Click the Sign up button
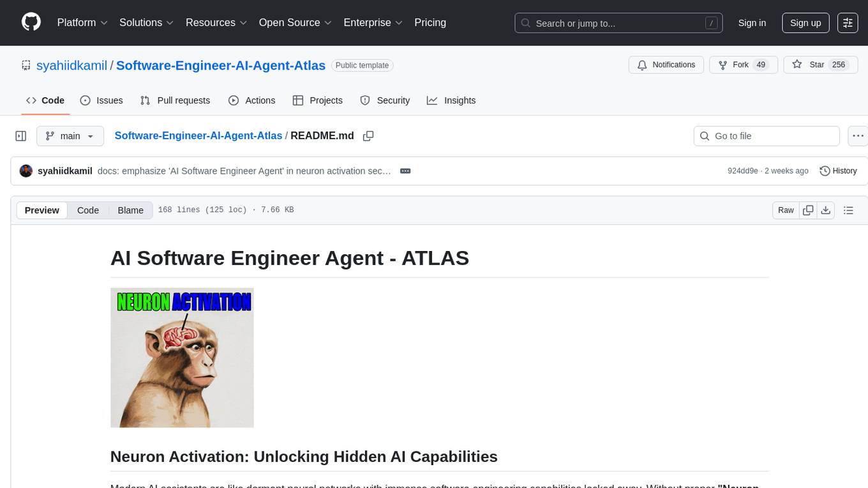Image resolution: width=868 pixels, height=488 pixels. tap(805, 23)
